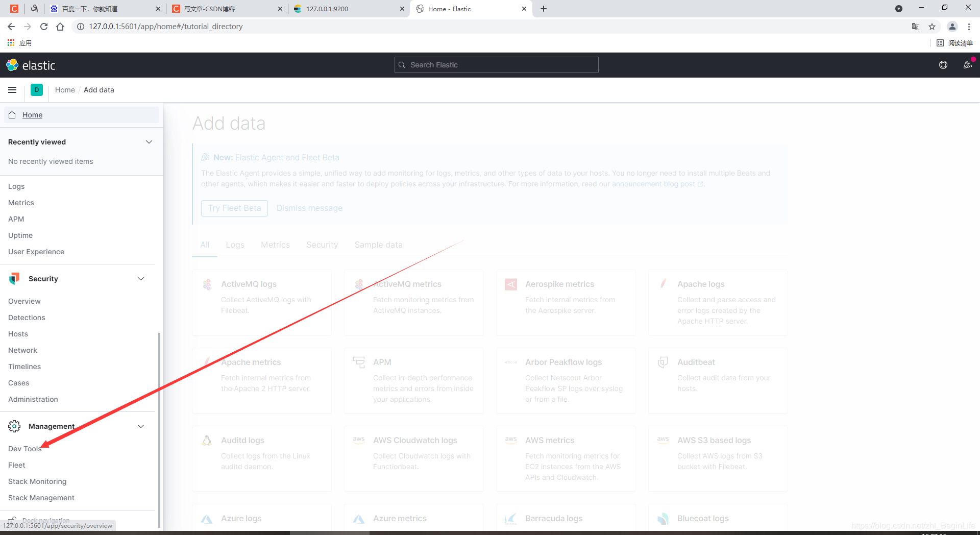Select the Security tab in Add data

point(322,245)
